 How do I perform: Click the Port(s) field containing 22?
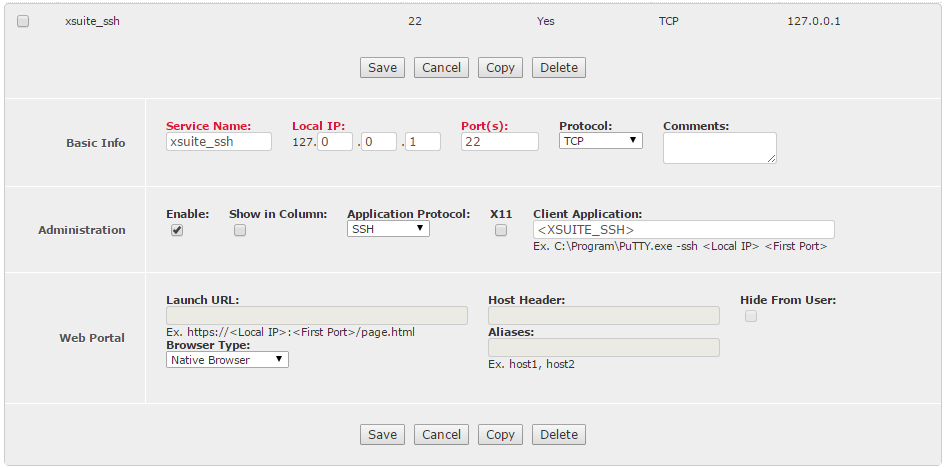point(500,142)
